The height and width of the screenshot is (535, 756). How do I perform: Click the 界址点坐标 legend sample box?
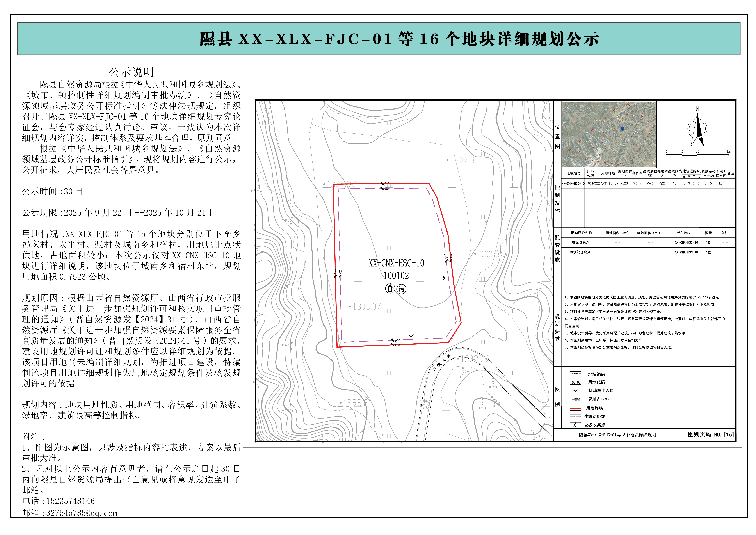575,399
